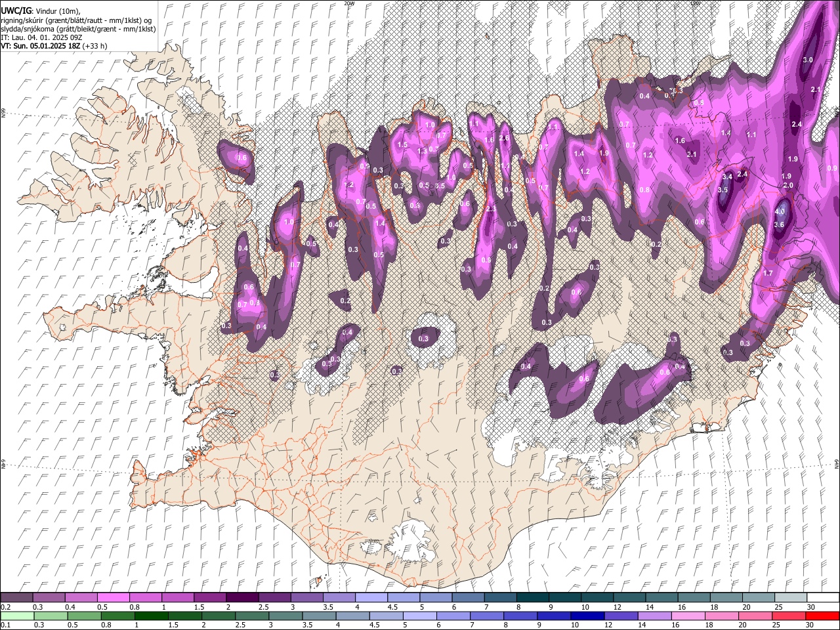Select the 3.4 precipitation value label

pyautogui.click(x=727, y=177)
